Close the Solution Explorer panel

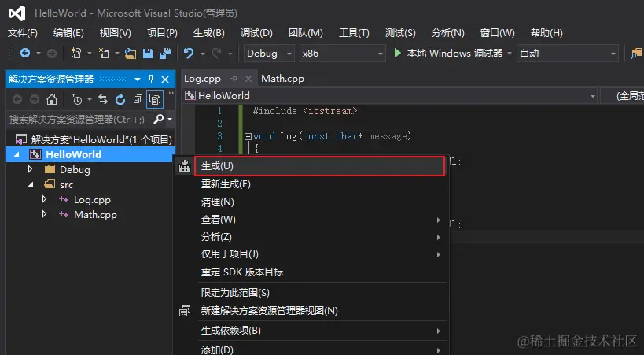click(x=165, y=80)
